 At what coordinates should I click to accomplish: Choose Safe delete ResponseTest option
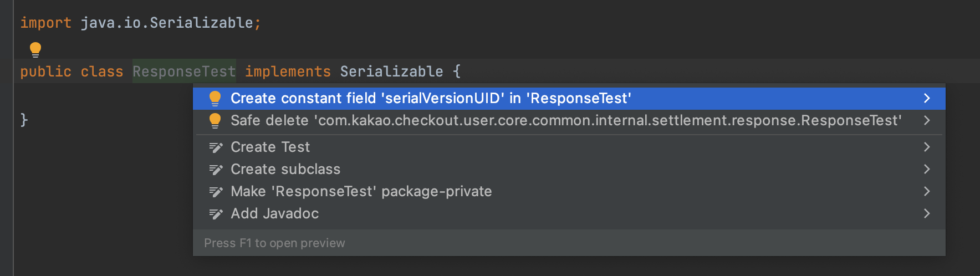[x=565, y=121]
